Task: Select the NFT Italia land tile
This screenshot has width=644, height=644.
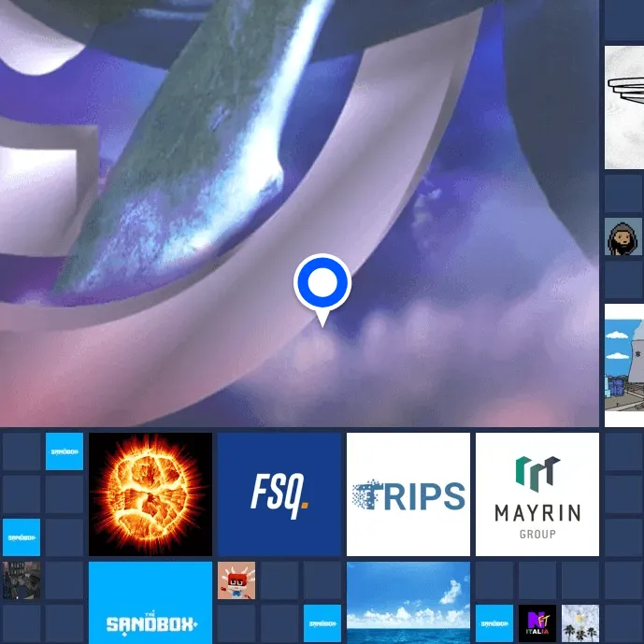Action: tap(537, 623)
